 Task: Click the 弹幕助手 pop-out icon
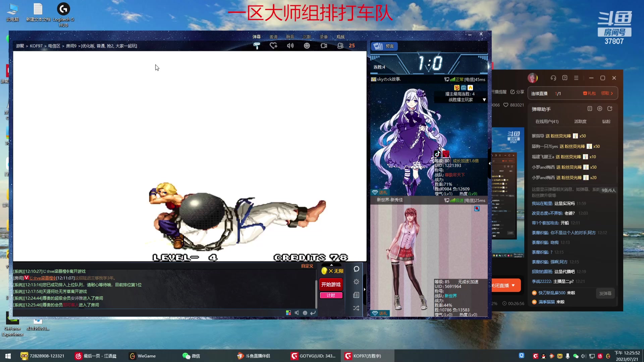point(610,109)
